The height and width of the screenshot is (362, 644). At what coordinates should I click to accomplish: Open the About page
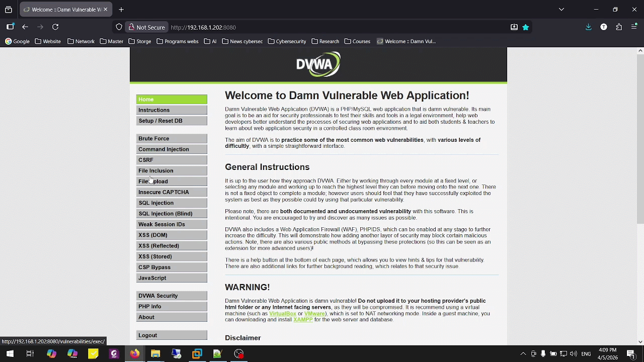pyautogui.click(x=172, y=317)
